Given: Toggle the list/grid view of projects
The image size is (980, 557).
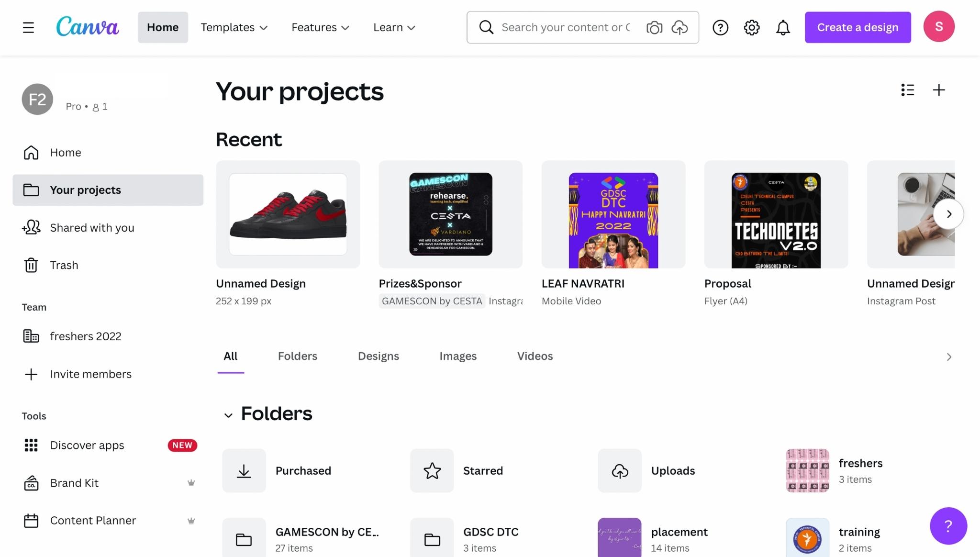Looking at the screenshot, I should pos(907,90).
